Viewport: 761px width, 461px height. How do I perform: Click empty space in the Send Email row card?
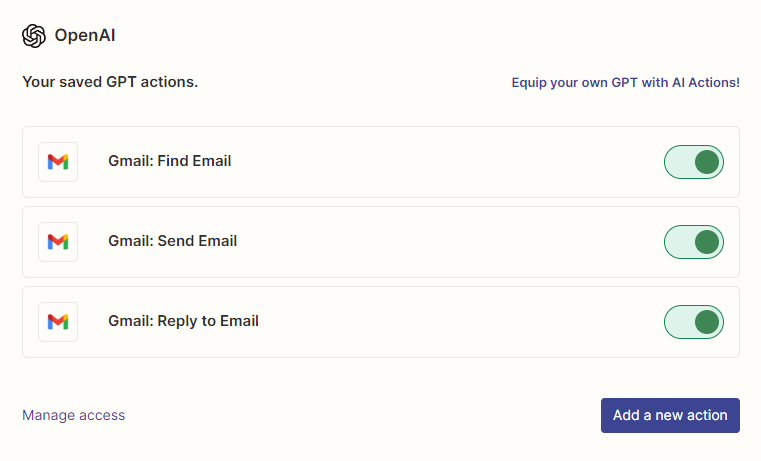450,242
